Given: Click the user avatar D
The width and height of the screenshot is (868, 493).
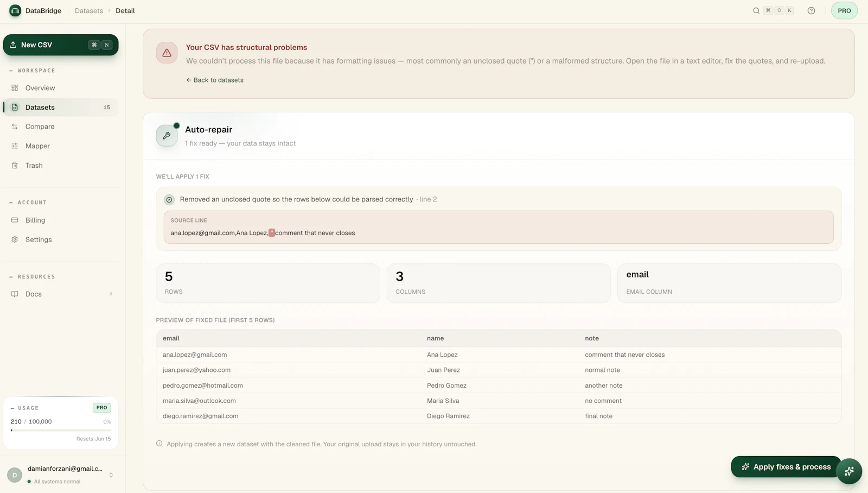Looking at the screenshot, I should [15, 475].
